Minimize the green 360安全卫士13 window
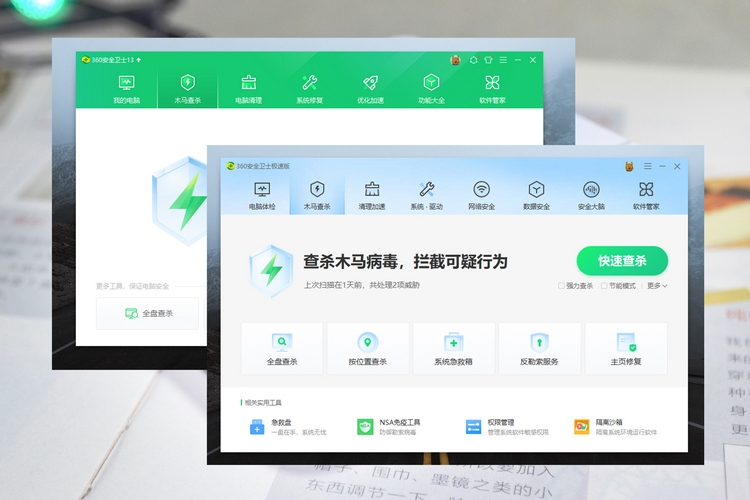 pos(518,60)
